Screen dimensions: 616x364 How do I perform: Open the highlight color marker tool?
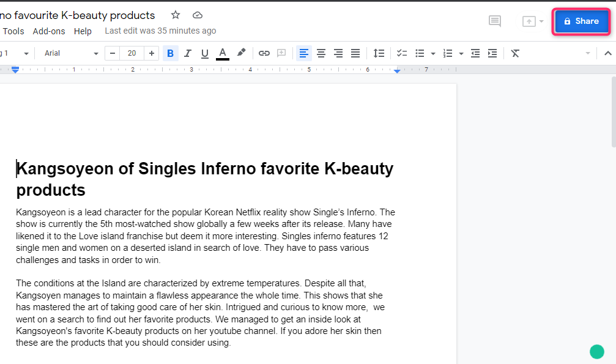[241, 53]
